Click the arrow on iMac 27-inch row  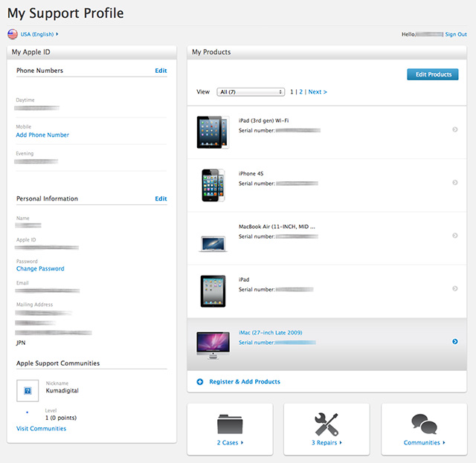click(454, 342)
